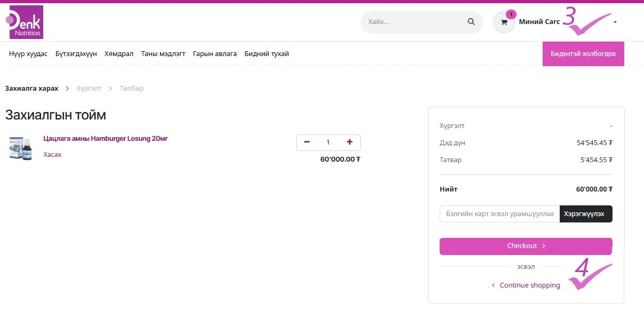Screen dimensions: 644x327
Task: Open Бидний тухай page
Action: click(266, 54)
